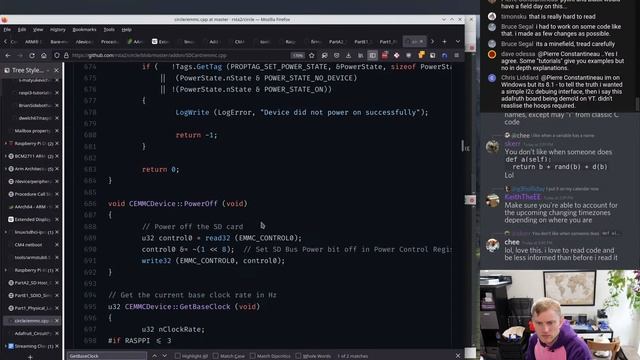Viewport: 640px width, 360px height.
Task: Enable Match Case checkbox
Action: [x=216, y=356]
